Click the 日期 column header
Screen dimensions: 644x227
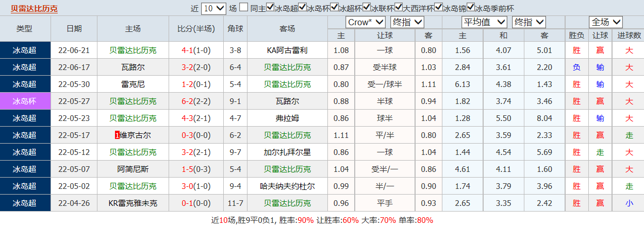74,29
